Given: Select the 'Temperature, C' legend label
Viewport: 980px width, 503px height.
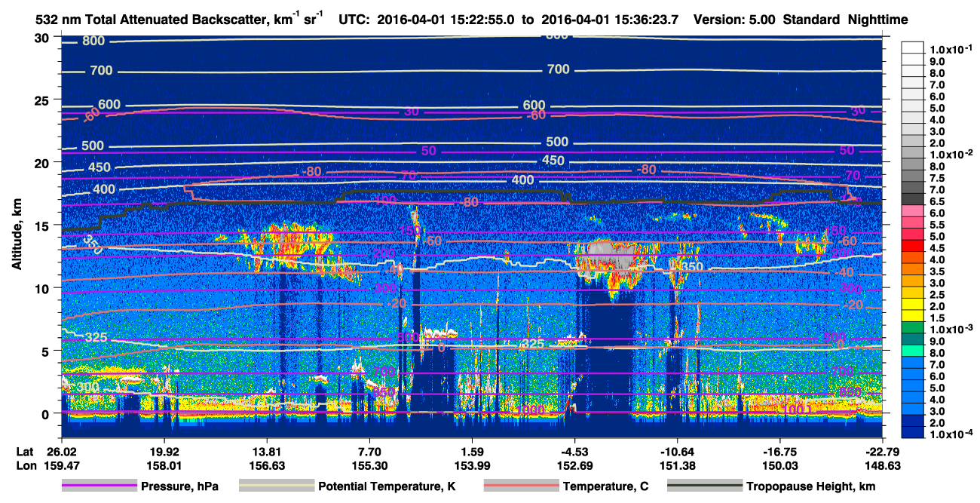Looking at the screenshot, I should click(605, 486).
